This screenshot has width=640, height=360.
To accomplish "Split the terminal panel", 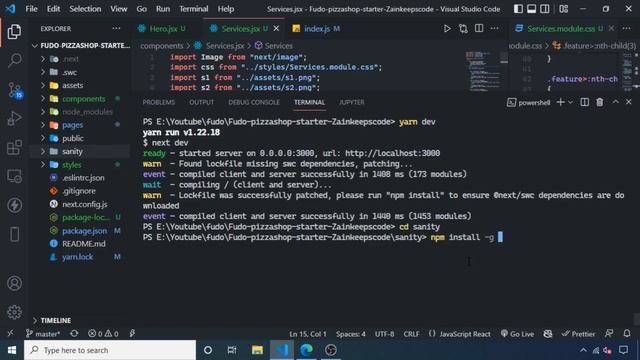I will click(x=584, y=102).
